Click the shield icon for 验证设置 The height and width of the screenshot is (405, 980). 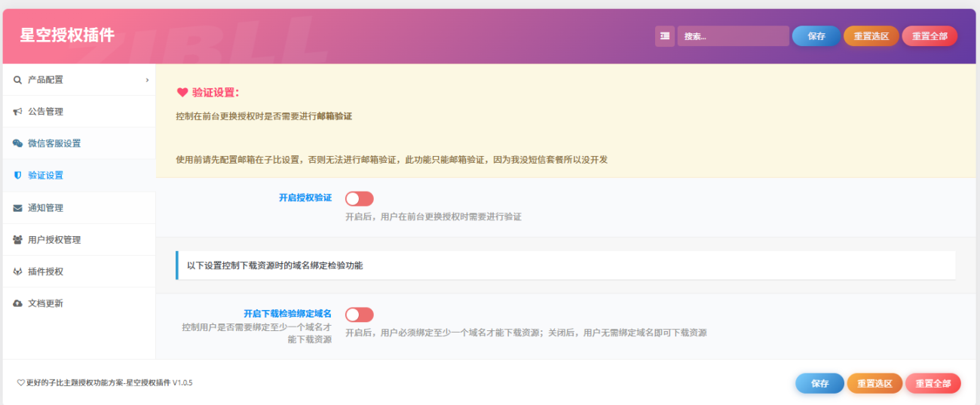coord(17,175)
